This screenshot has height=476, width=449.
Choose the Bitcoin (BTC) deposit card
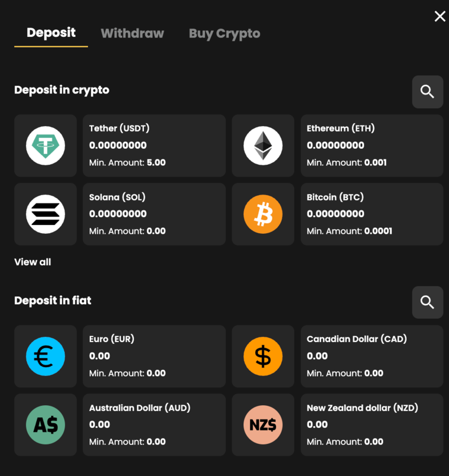[372, 214]
